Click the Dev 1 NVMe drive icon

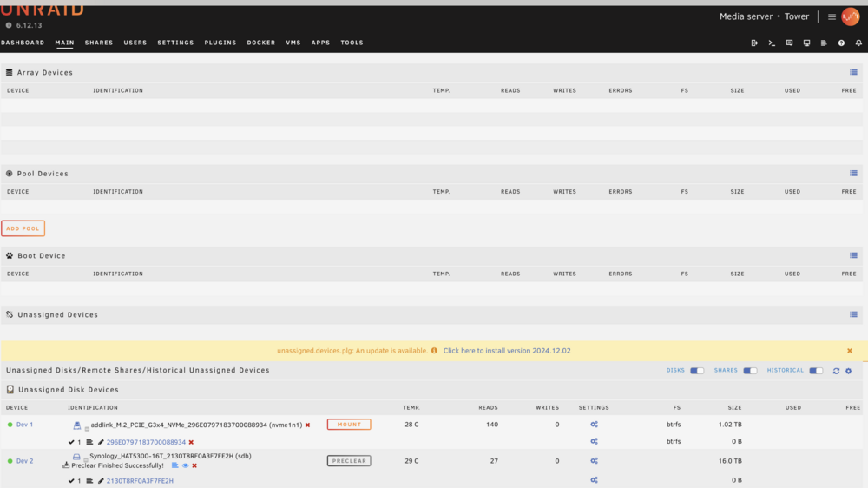[77, 425]
